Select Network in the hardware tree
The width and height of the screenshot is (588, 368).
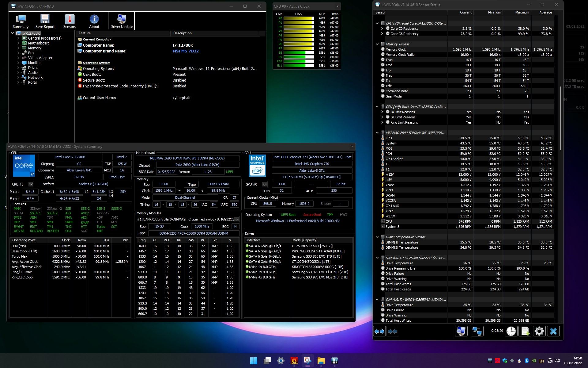pyautogui.click(x=35, y=78)
